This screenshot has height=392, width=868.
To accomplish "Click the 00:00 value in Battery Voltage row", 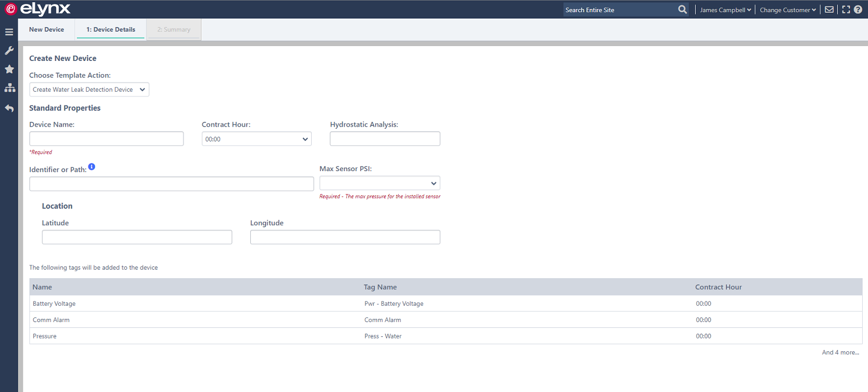I will 704,304.
